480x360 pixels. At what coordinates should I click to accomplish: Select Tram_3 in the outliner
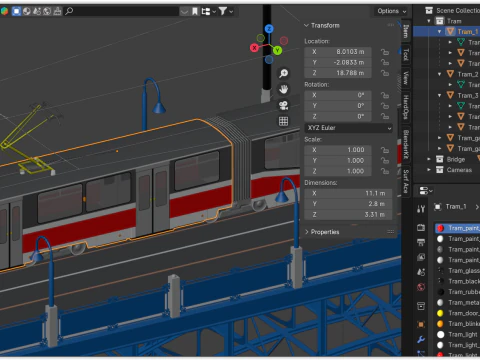468,95
